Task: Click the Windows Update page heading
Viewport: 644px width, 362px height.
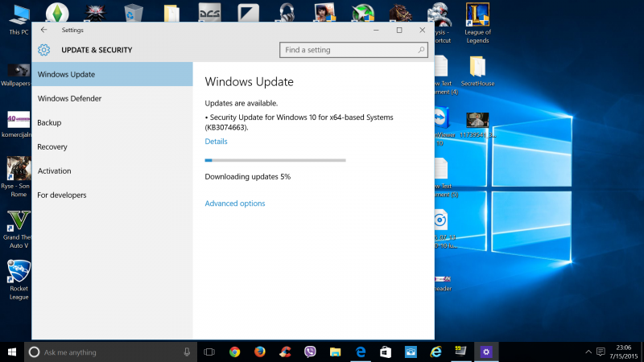Action: click(250, 82)
